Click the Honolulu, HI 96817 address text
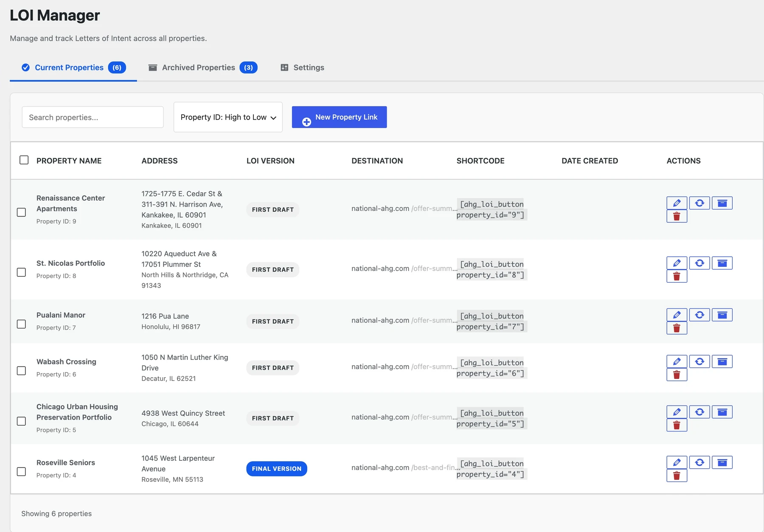Viewport: 764px width, 532px height. pyautogui.click(x=171, y=327)
